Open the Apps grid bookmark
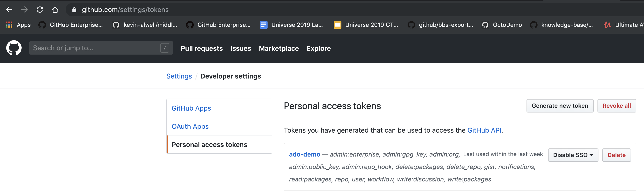This screenshot has height=191, width=644. 18,25
